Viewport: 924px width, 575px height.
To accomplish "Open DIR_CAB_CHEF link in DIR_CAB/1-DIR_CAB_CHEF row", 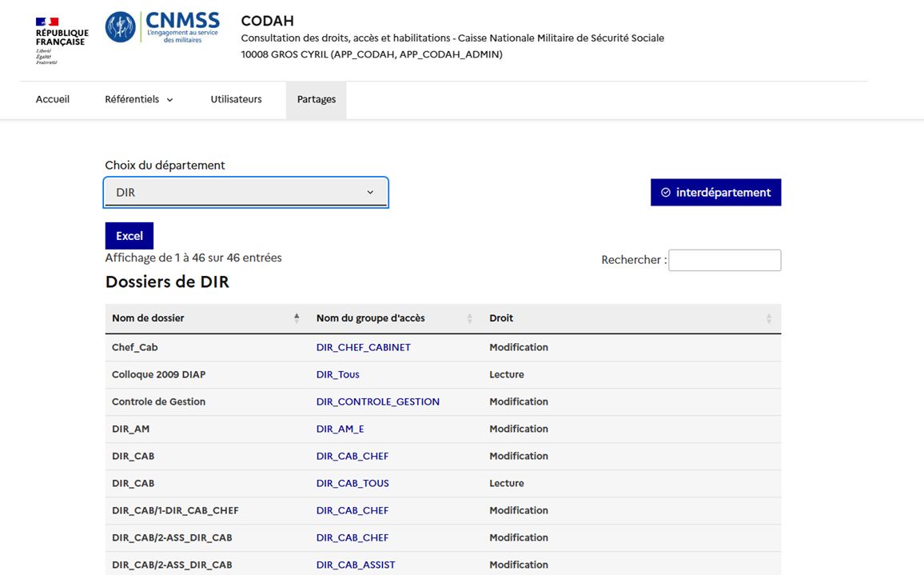I will tap(352, 510).
